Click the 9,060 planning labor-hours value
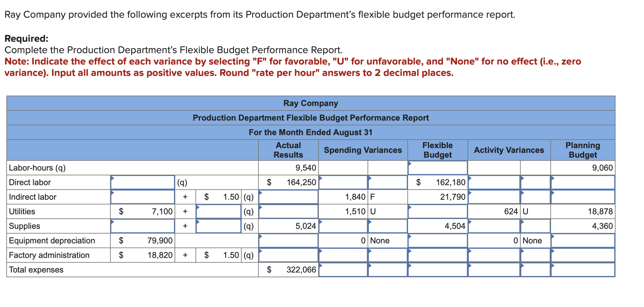Image resolution: width=644 pixels, height=307 pixels. tap(602, 168)
